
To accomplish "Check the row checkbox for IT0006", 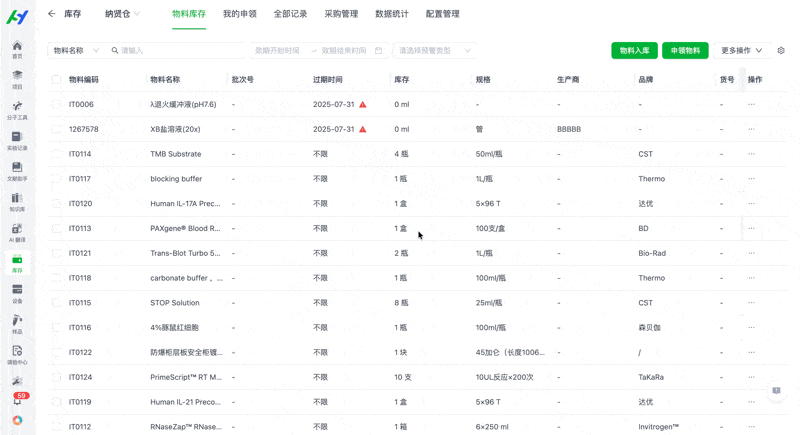I will (56, 105).
